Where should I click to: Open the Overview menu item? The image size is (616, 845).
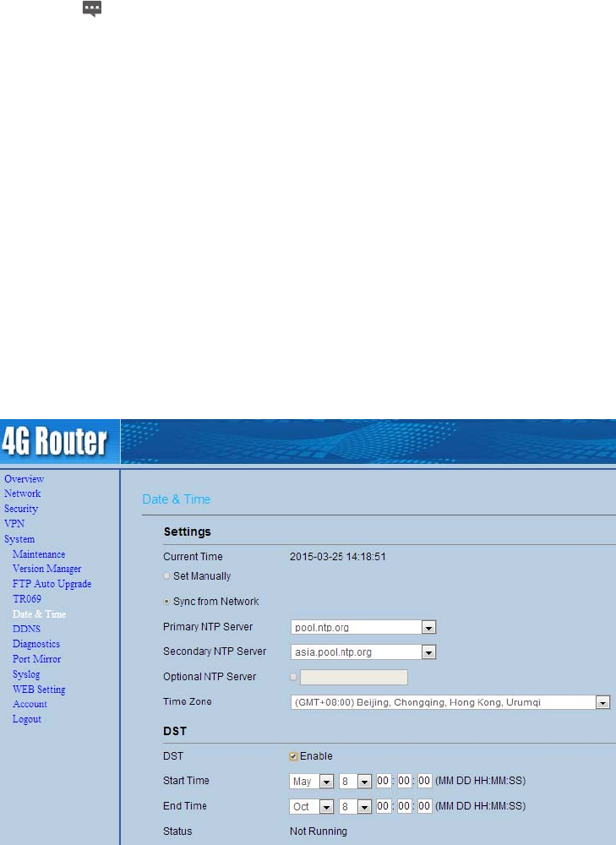pos(24,478)
